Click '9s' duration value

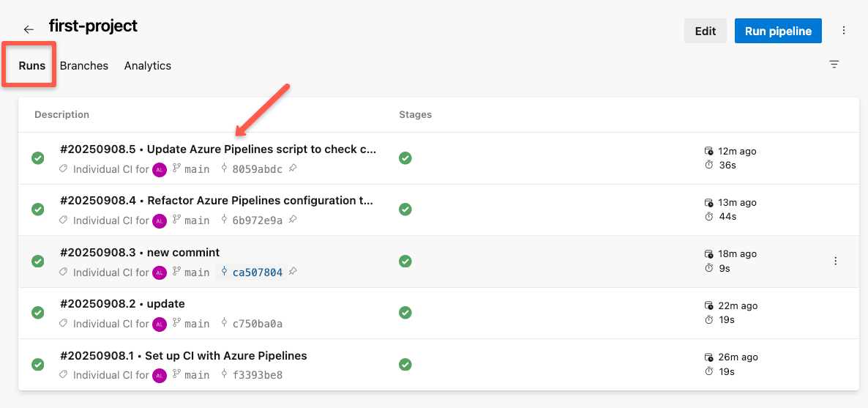724,268
